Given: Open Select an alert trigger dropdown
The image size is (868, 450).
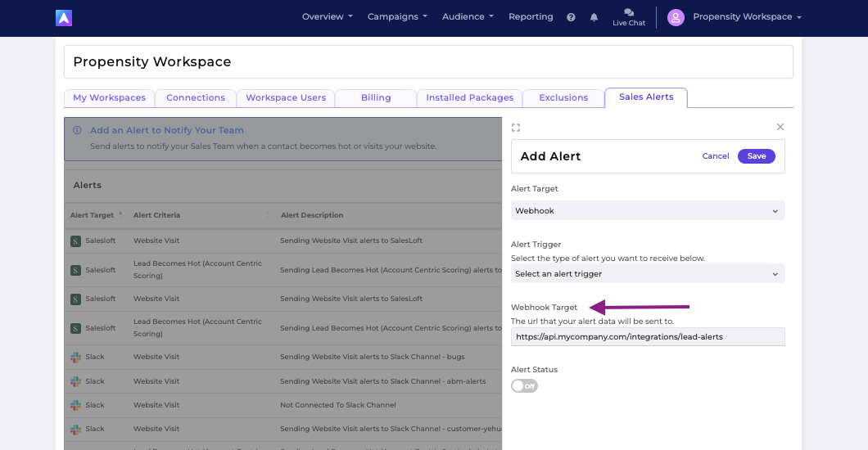Looking at the screenshot, I should click(648, 273).
